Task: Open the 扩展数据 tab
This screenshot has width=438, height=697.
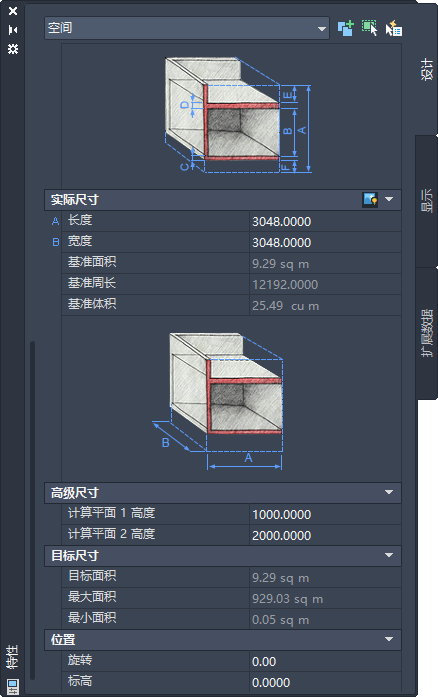Action: click(x=426, y=333)
